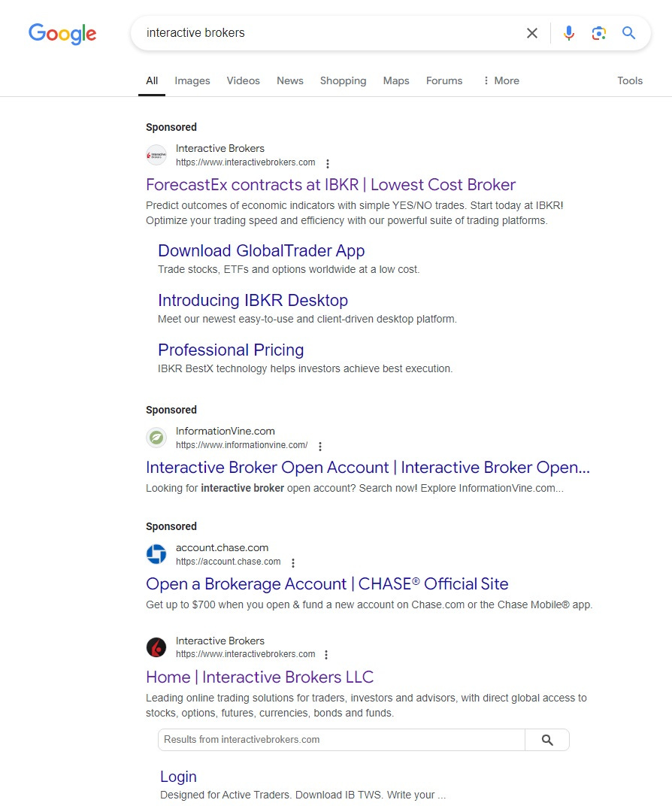Open Download GlobalTrader App link

pyautogui.click(x=261, y=250)
